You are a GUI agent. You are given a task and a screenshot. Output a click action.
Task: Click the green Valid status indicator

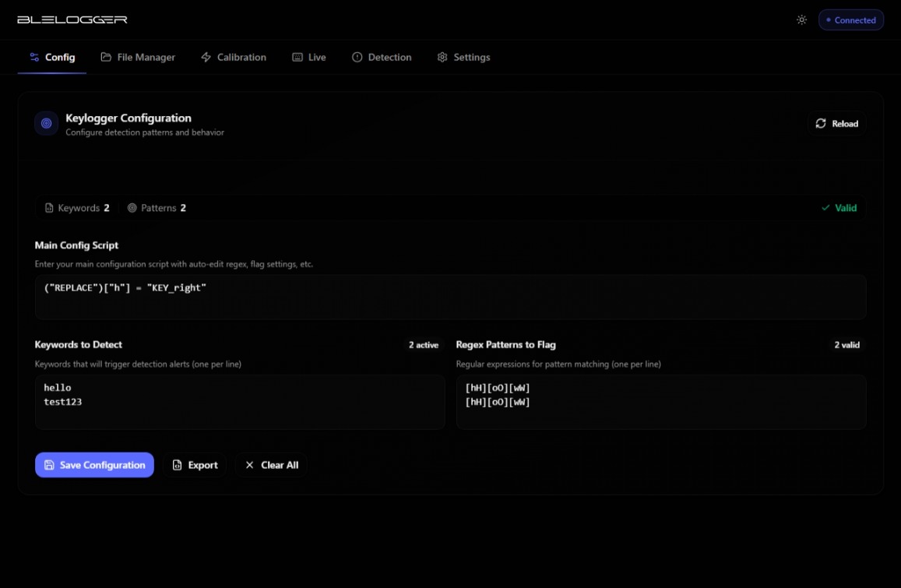839,208
